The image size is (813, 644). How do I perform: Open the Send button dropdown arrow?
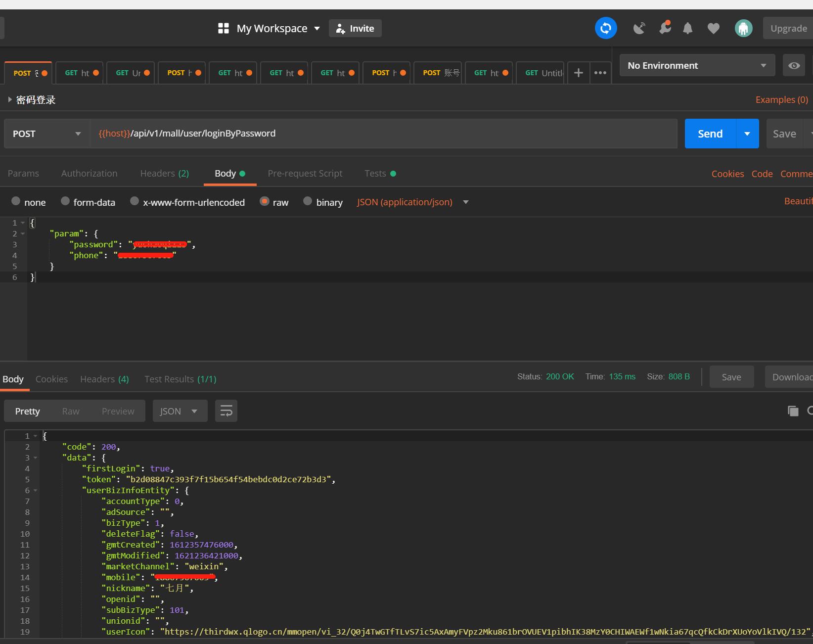[x=747, y=134]
